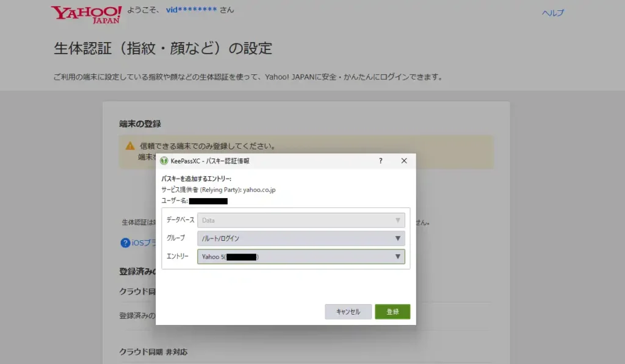Click the サービス提供者 (Relying Party): yahoo.co.jp text
625x364 pixels.
coord(219,190)
